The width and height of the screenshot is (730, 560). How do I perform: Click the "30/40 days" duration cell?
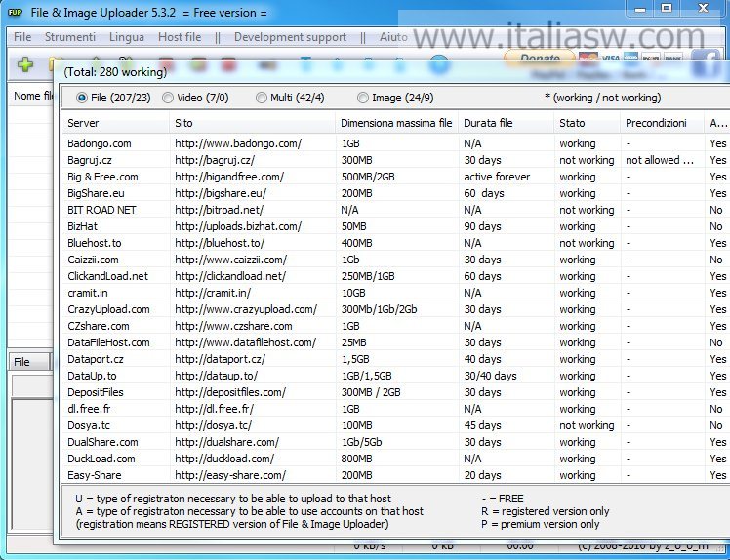pos(490,377)
